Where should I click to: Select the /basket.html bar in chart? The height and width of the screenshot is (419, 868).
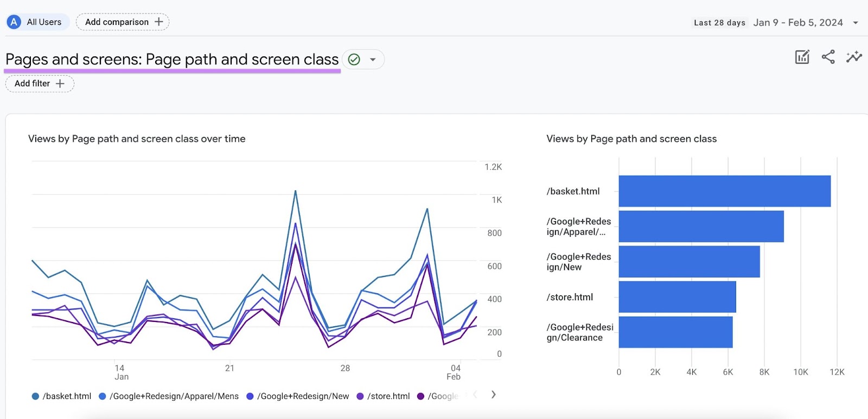click(x=724, y=191)
